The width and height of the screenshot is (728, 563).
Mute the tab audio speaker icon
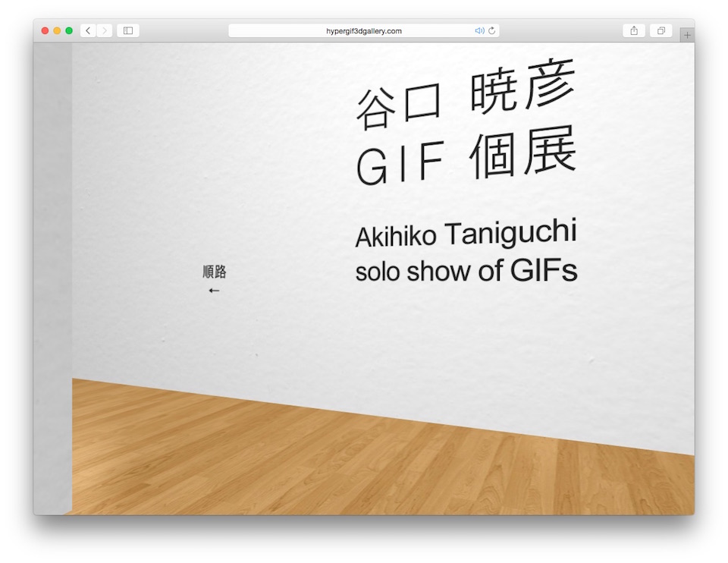[x=479, y=31]
